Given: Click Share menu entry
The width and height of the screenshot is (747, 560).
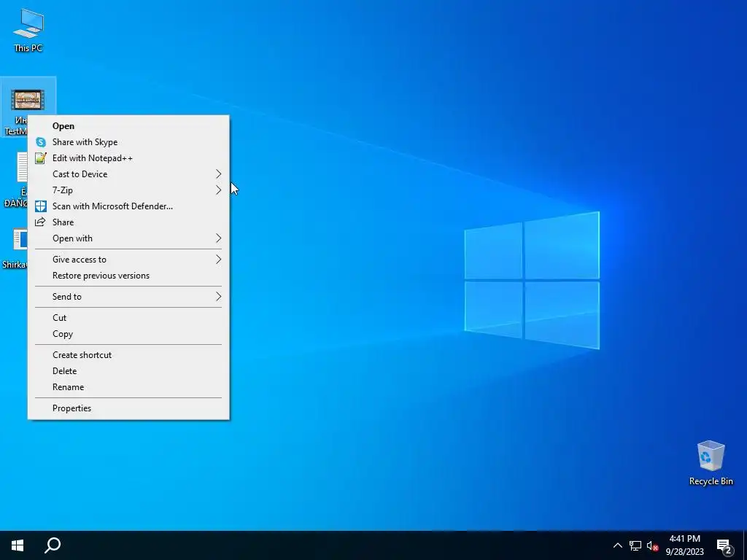Looking at the screenshot, I should coord(128,222).
